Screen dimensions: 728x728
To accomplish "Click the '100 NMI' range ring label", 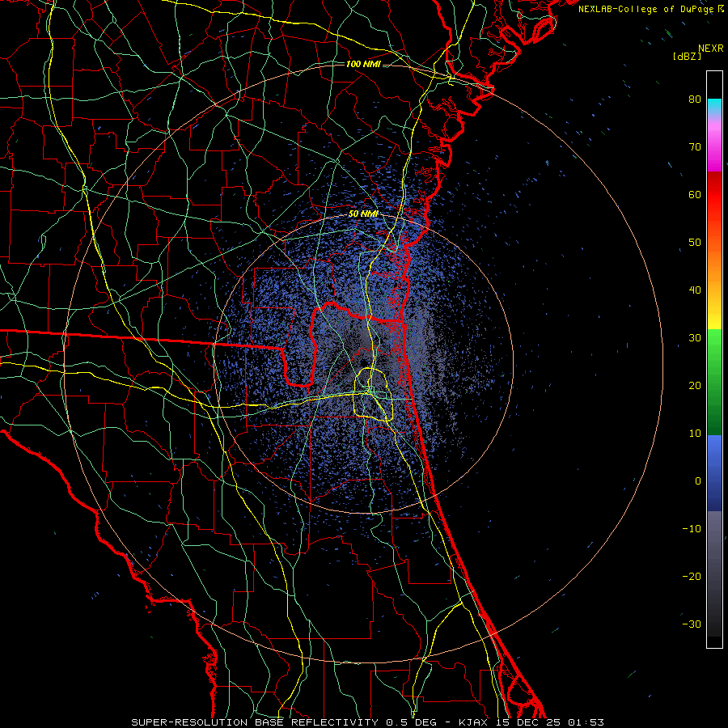I will click(363, 64).
